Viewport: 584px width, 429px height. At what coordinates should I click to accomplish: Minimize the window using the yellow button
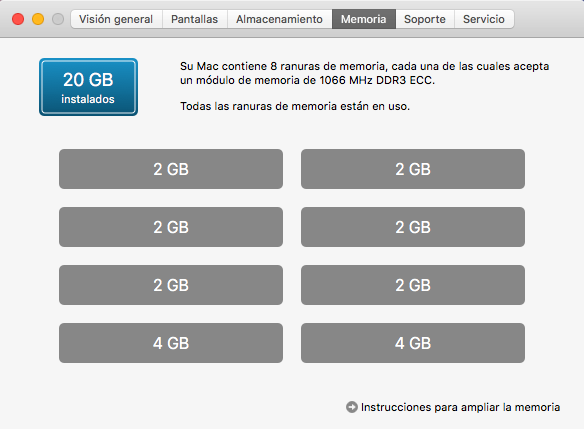[x=38, y=19]
